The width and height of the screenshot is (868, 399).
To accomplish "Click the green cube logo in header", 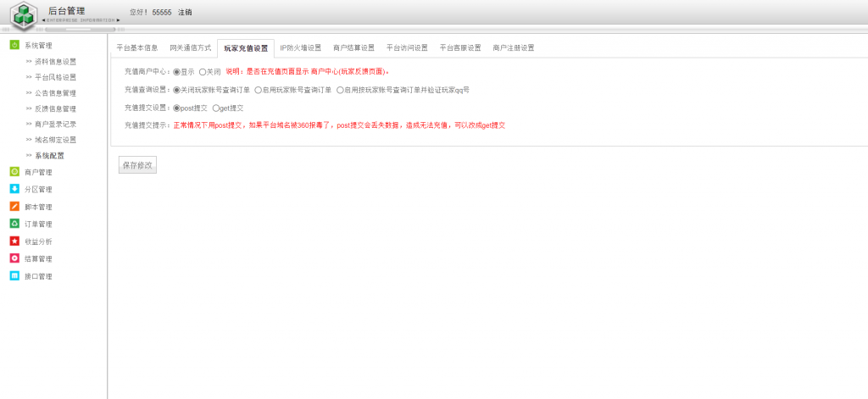I will (x=24, y=15).
